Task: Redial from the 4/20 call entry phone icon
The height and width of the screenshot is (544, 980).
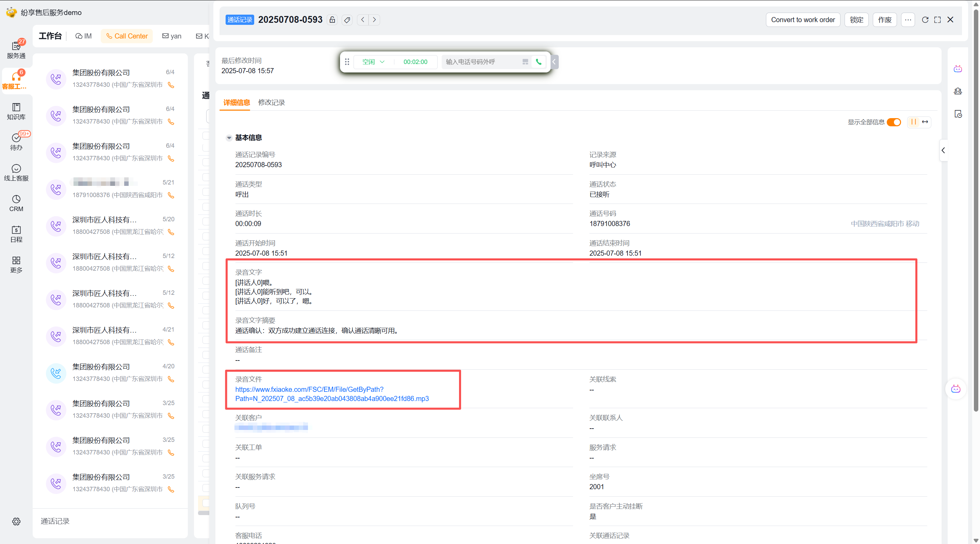Action: (171, 379)
